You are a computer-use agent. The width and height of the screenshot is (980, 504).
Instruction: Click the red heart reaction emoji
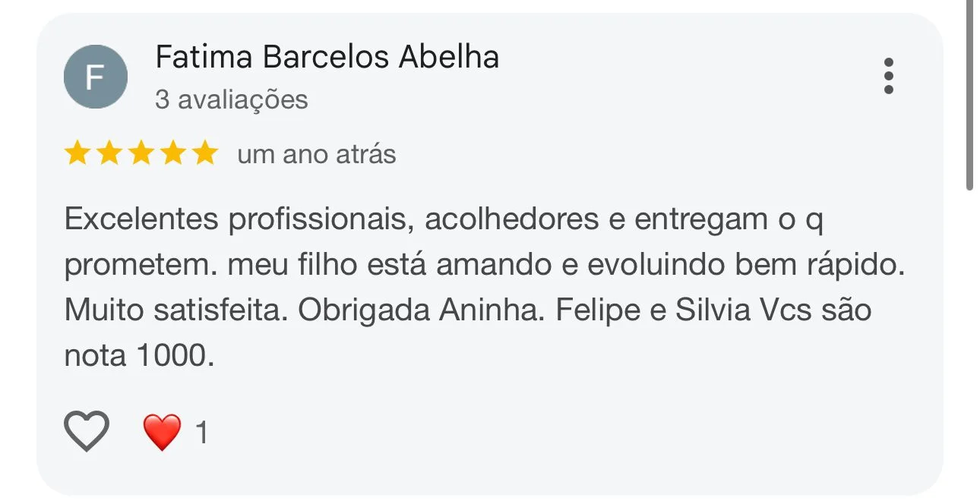point(162,433)
